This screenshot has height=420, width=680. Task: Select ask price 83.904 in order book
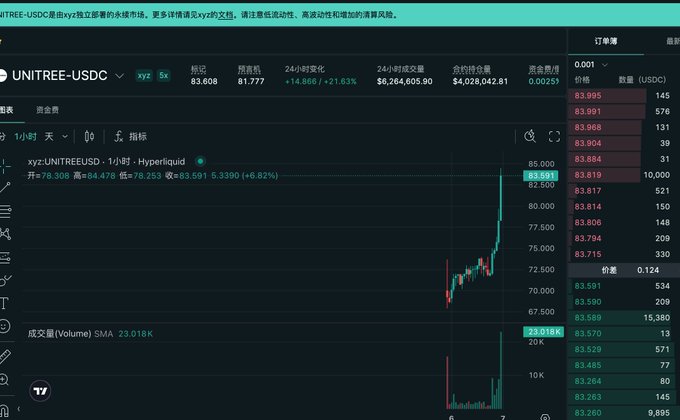pyautogui.click(x=588, y=143)
